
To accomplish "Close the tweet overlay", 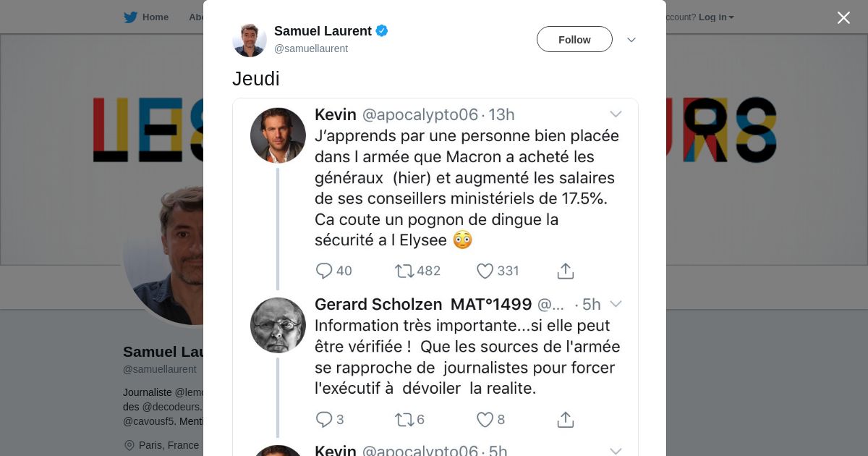I will (843, 17).
